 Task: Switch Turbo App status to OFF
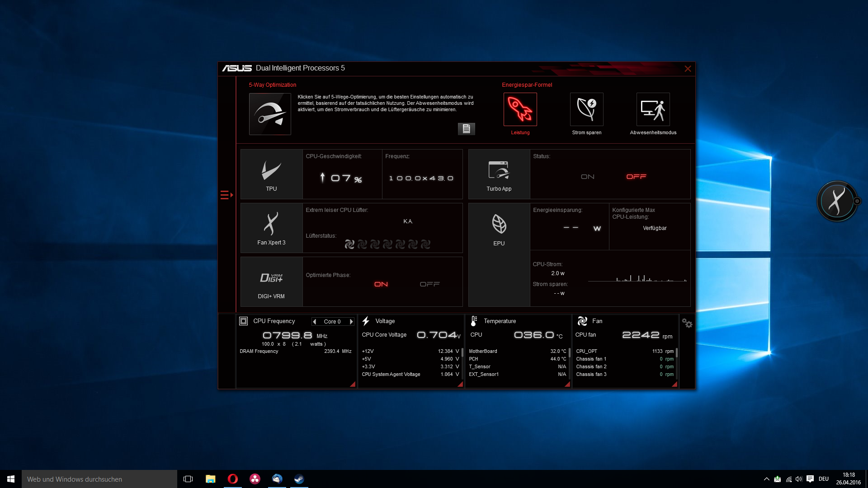point(636,177)
